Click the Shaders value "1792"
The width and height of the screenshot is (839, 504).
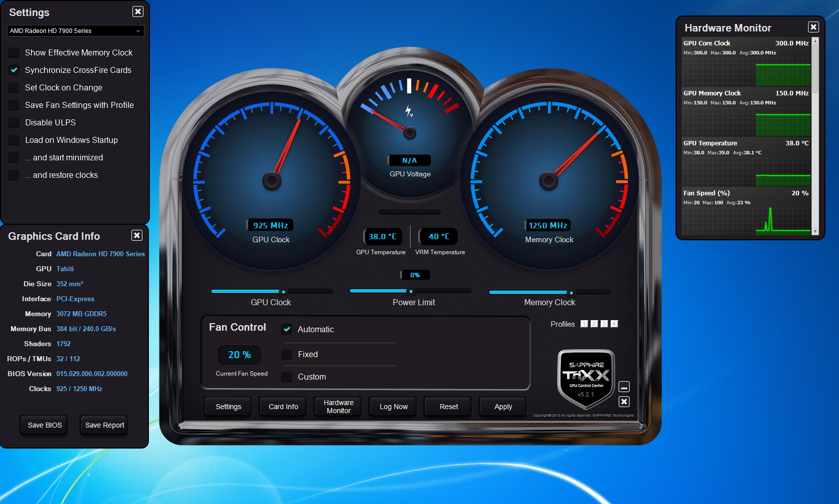[x=63, y=344]
